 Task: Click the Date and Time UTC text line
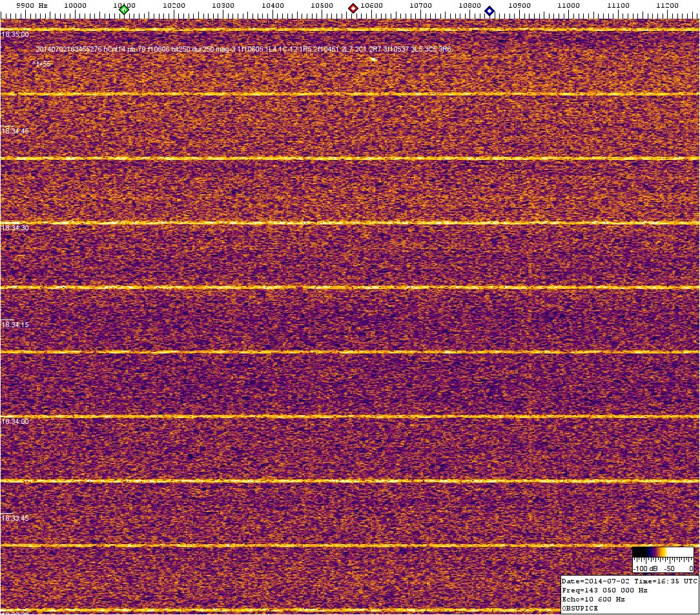tap(630, 581)
